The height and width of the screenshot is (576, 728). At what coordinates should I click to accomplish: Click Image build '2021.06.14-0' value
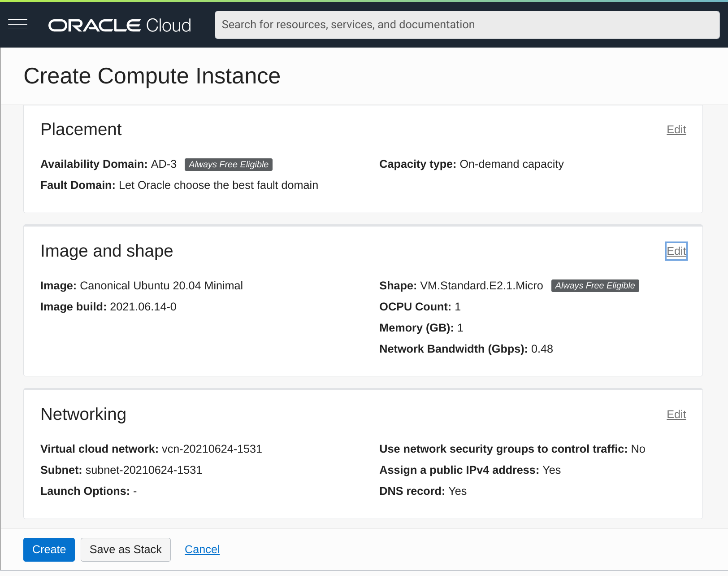click(x=143, y=307)
